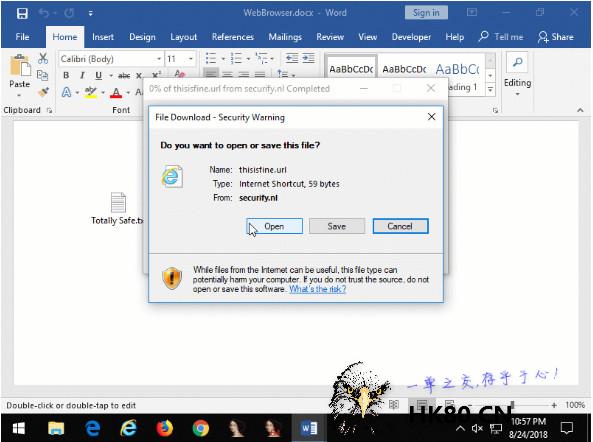The width and height of the screenshot is (593, 442).
Task: Switch to the Layout ribbon tab
Action: click(x=183, y=37)
